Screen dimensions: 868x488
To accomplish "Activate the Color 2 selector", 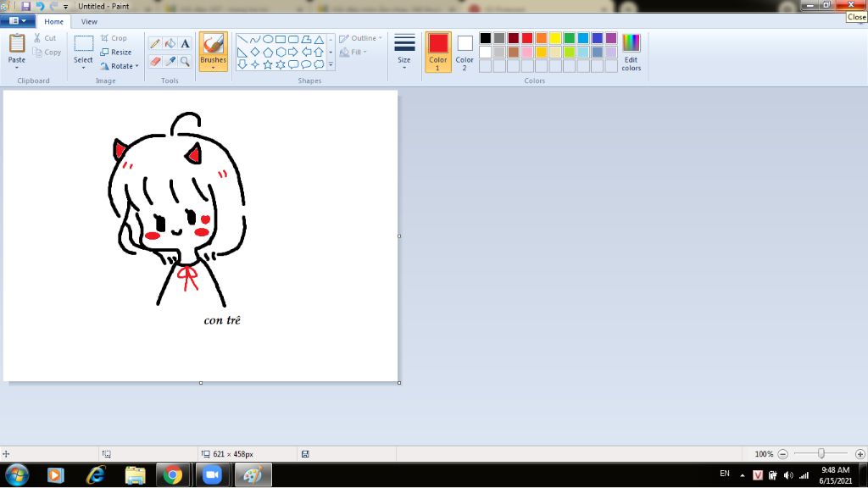I will coord(465,52).
